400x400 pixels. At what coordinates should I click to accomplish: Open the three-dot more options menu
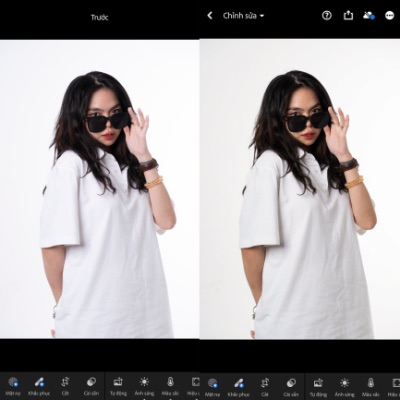point(389,16)
